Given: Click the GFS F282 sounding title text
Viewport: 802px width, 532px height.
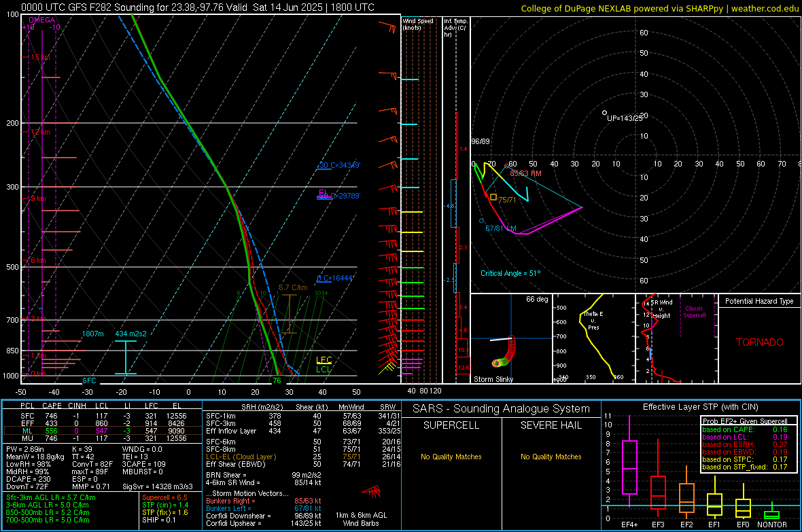Looking at the screenshot, I should click(197, 7).
